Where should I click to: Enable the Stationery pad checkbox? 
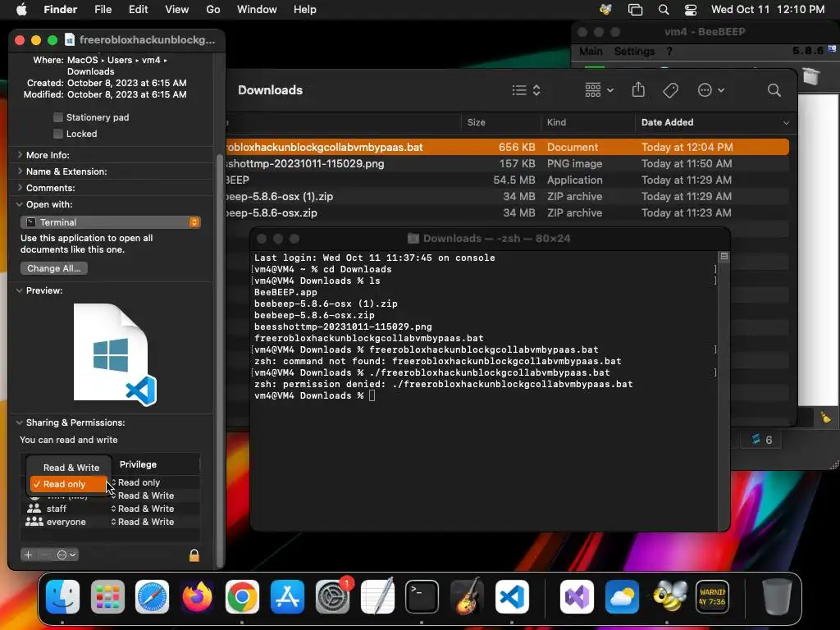(x=58, y=117)
